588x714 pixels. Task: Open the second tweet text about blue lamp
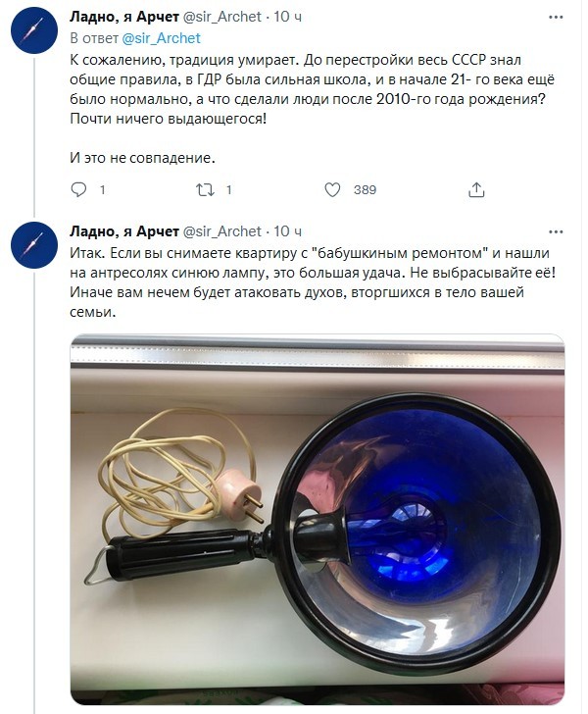(313, 282)
